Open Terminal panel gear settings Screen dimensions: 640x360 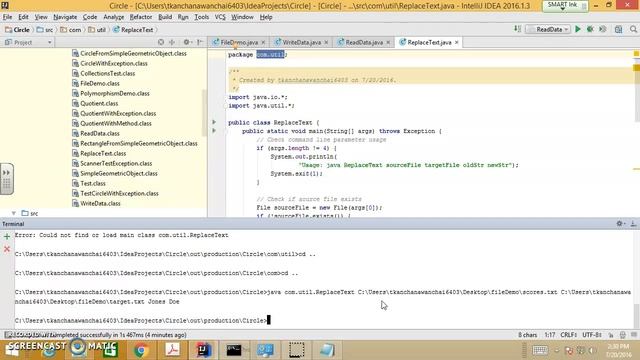click(x=620, y=224)
